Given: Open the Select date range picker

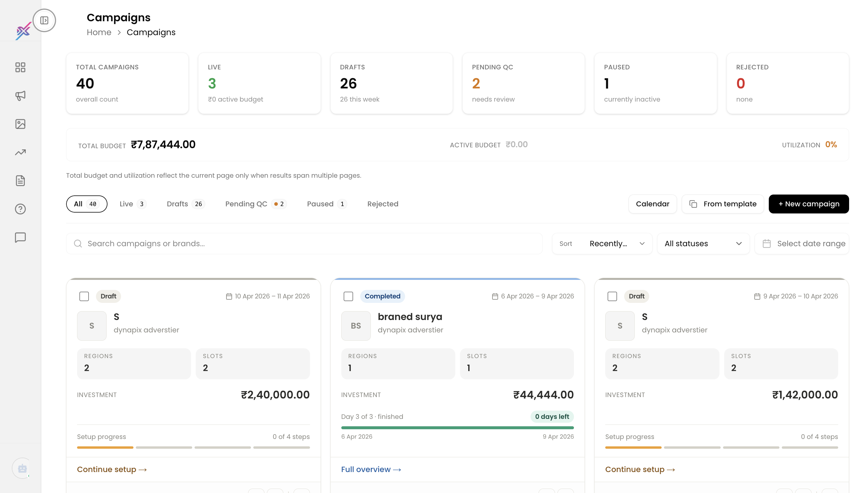Looking at the screenshot, I should pos(802,244).
